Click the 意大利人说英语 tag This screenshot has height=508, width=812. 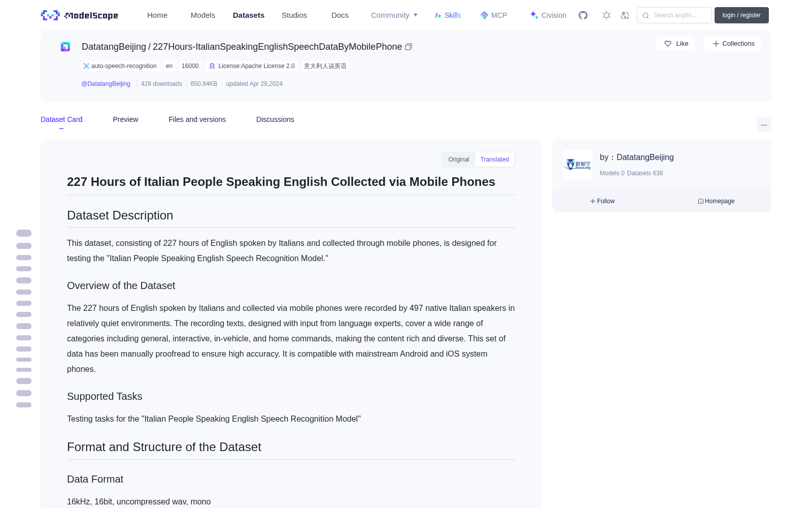[x=325, y=66]
